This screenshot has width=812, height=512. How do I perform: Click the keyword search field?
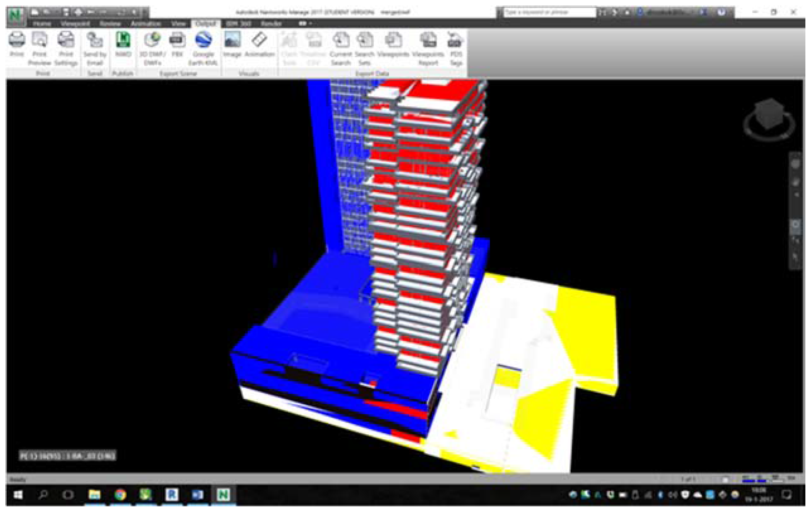coord(549,13)
